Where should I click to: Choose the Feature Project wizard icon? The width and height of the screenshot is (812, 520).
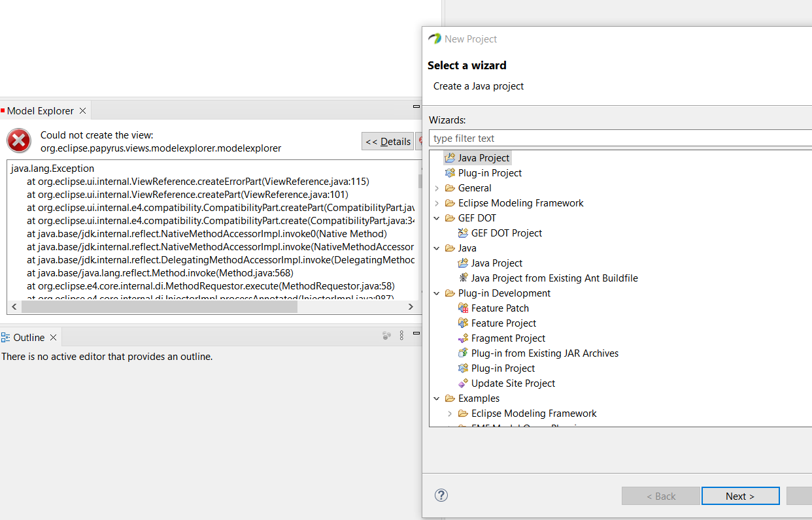pyautogui.click(x=463, y=323)
